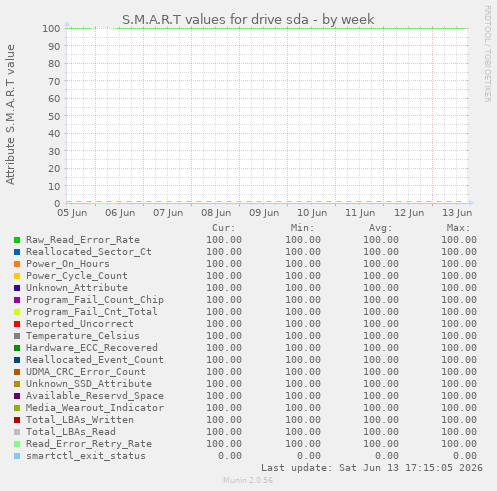This screenshot has height=491, width=497.
Task: Click the Raw_Read_Error_Rate green color swatch
Action: pos(17,240)
